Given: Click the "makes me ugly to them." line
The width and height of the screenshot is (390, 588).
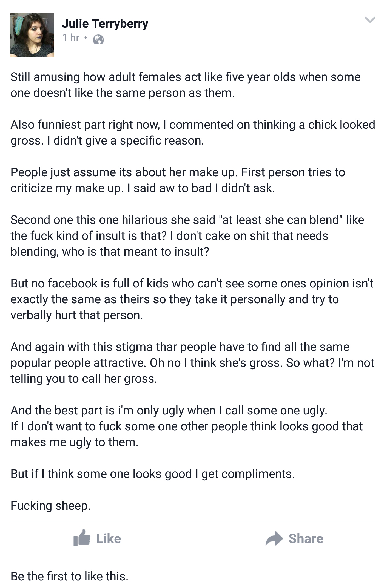Looking at the screenshot, I should (x=75, y=442).
